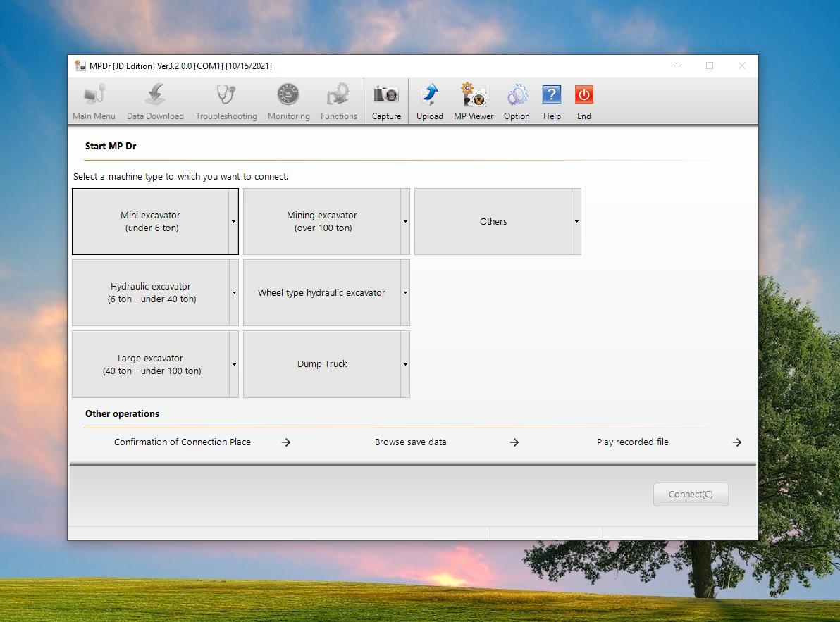Screen dimensions: 840x622
Task: Open Play recorded file
Action: (632, 442)
